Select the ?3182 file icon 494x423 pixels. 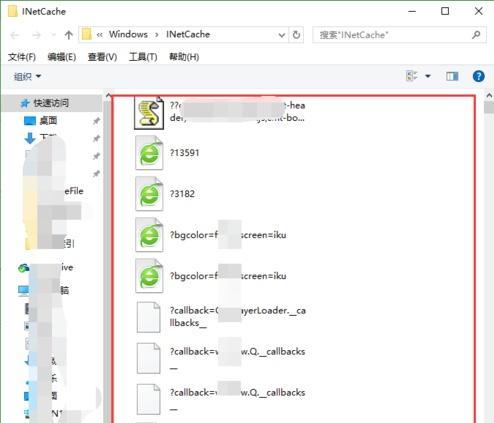click(x=149, y=194)
